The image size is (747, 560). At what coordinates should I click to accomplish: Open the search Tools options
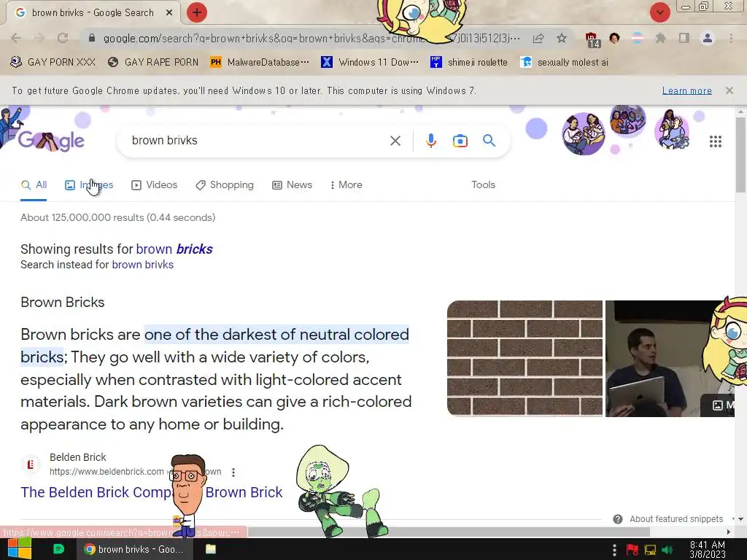point(483,184)
